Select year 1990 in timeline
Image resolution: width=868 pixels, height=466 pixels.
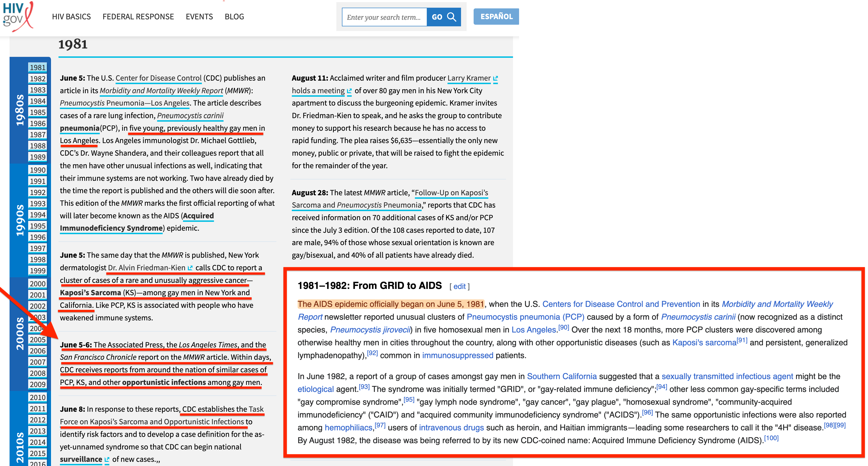coord(37,170)
